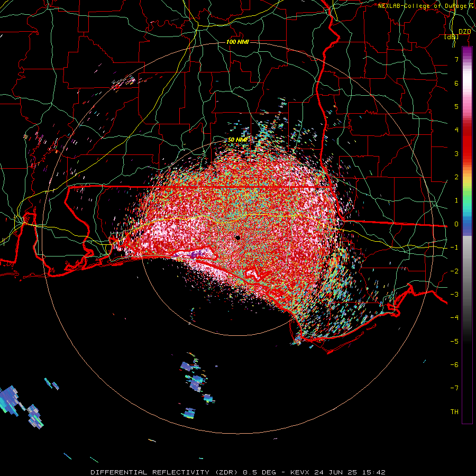Click the -5 value on the color scale
This screenshot has width=476, height=476.
point(454,342)
